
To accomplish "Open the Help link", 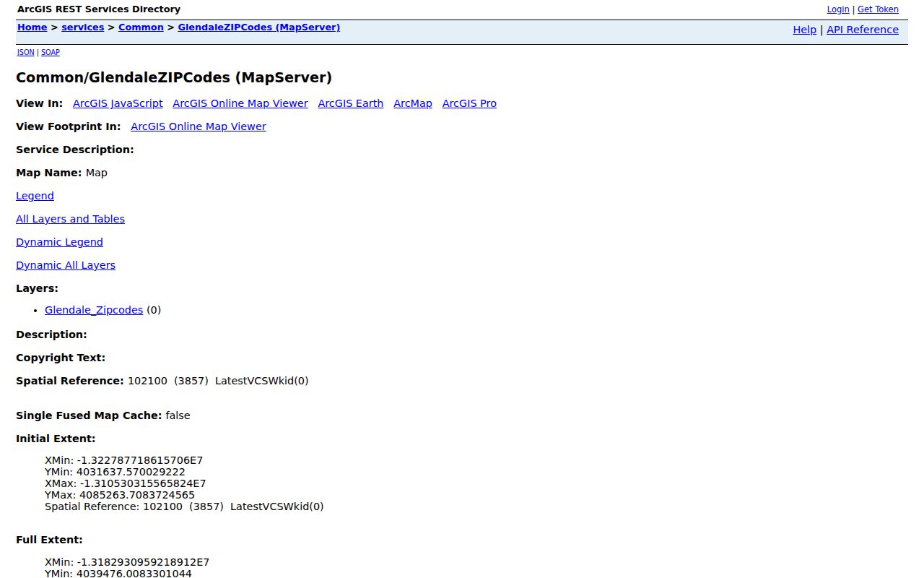I will point(804,30).
